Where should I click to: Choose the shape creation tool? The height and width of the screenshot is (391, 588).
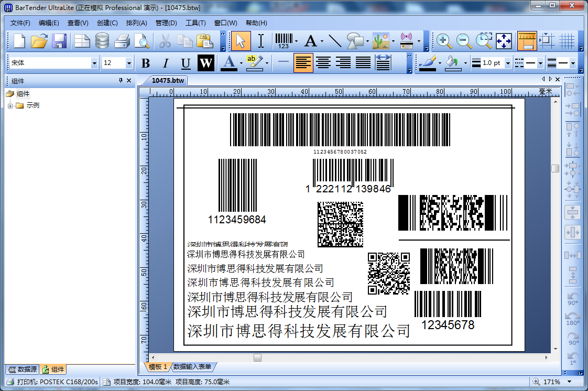pyautogui.click(x=355, y=41)
